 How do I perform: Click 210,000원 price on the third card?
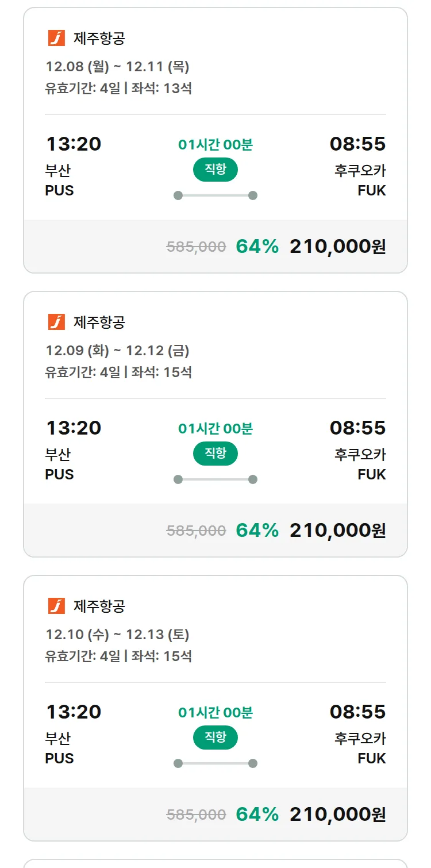coord(337,815)
